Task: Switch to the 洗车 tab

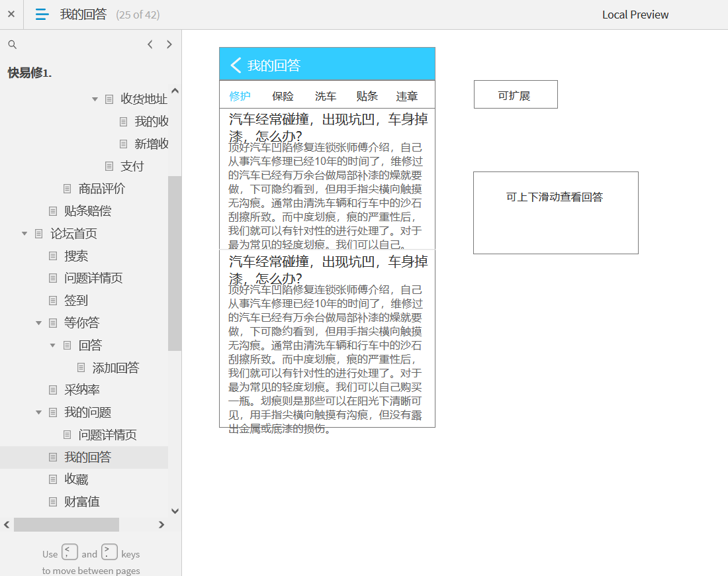Action: (326, 96)
